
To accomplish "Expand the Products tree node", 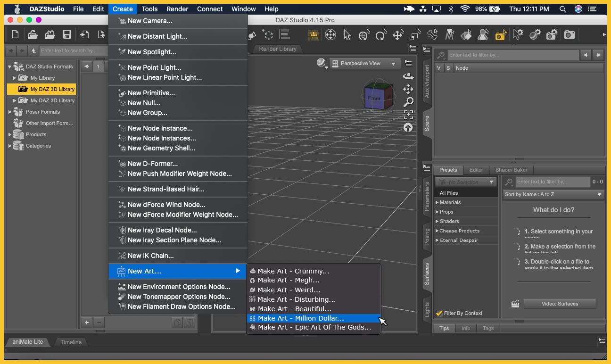I will 10,134.
